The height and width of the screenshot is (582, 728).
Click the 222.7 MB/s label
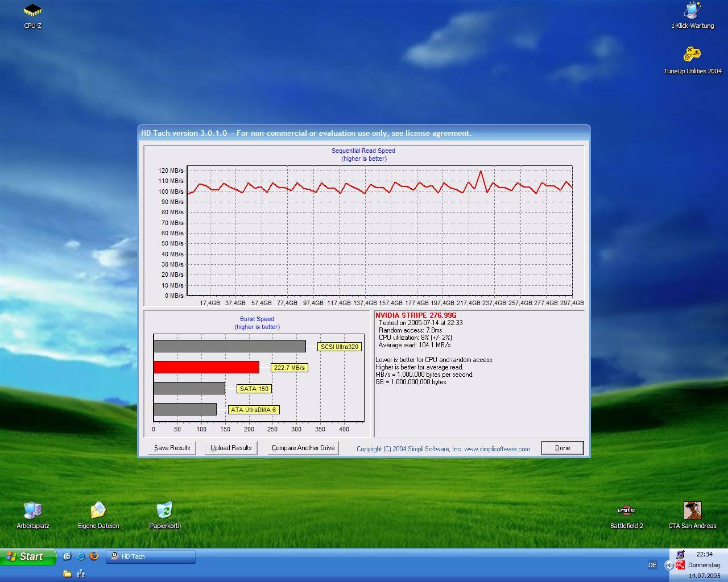289,368
